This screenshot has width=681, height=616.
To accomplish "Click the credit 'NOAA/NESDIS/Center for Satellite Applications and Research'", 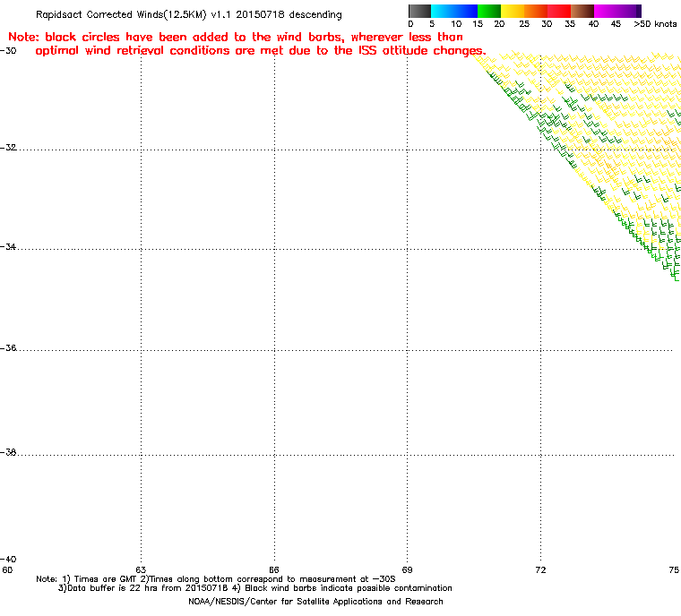I will point(315,602).
